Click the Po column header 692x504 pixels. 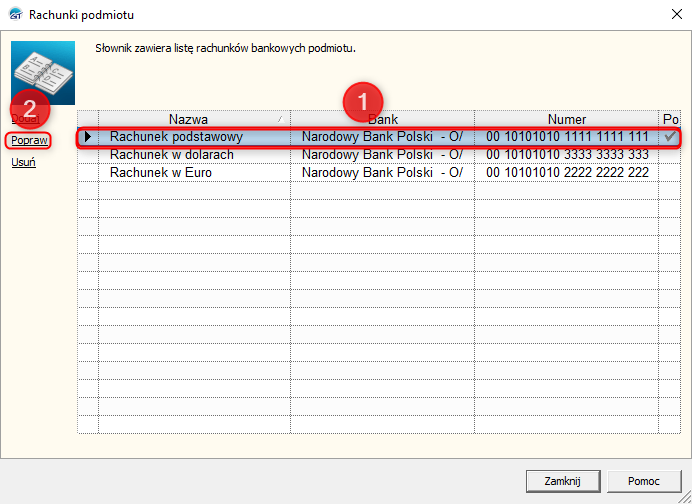(x=670, y=119)
